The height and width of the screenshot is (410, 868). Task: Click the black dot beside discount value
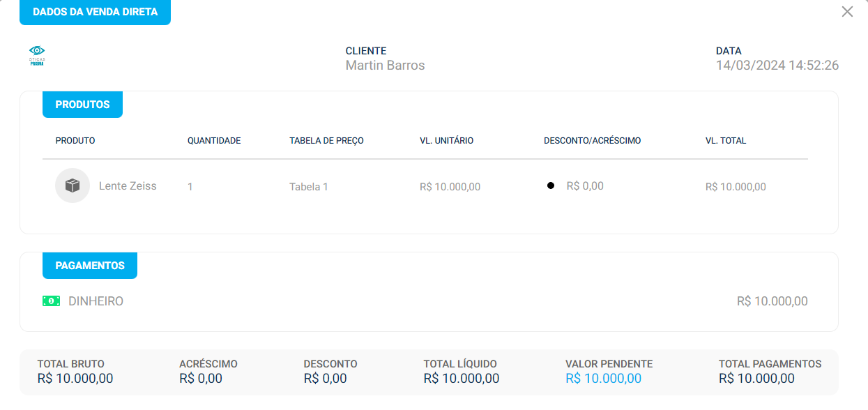click(551, 186)
